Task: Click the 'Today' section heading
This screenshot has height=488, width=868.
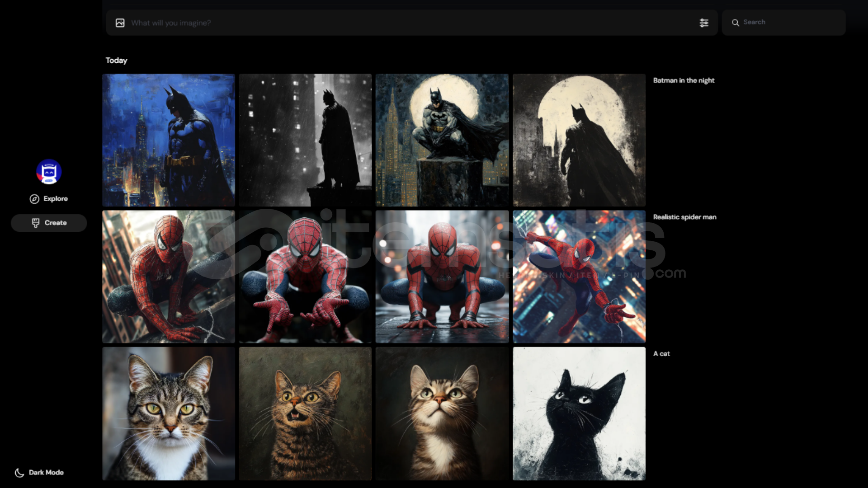Action: coord(116,61)
